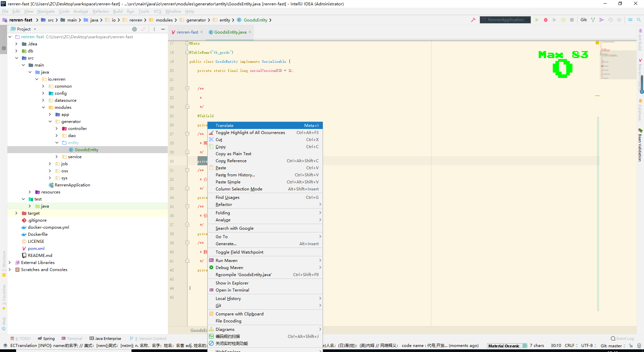Expand the controller folder
This screenshot has width=644, height=352.
pos(57,129)
